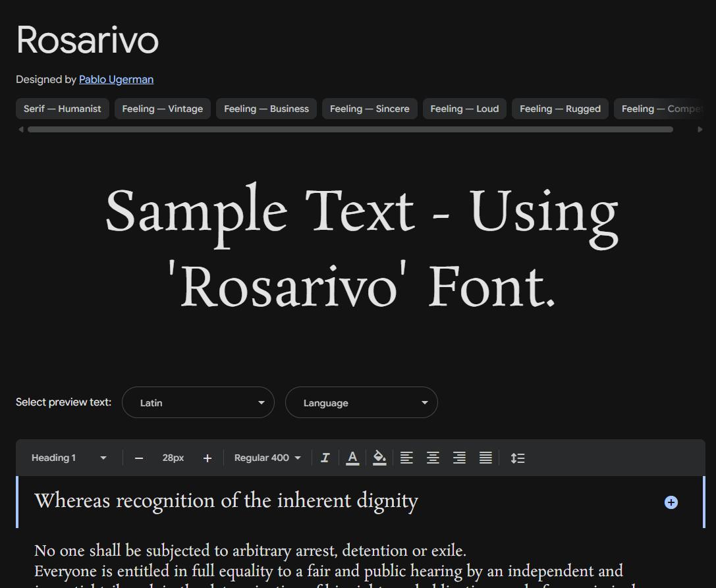Image resolution: width=716 pixels, height=588 pixels.
Task: Increase font size with plus button
Action: 207,458
